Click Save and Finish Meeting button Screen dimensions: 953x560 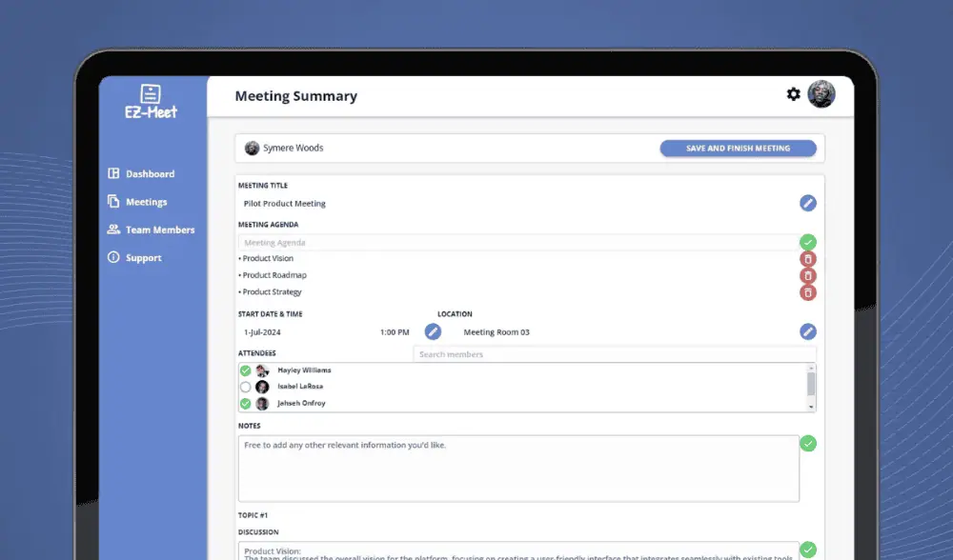pos(738,149)
